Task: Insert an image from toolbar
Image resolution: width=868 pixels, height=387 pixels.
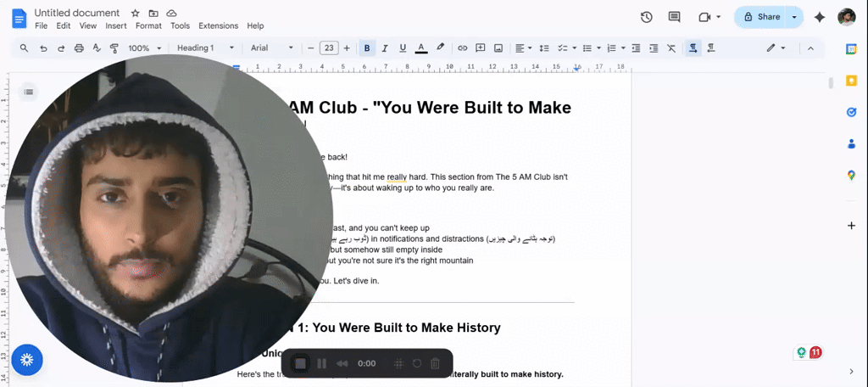Action: tap(498, 48)
